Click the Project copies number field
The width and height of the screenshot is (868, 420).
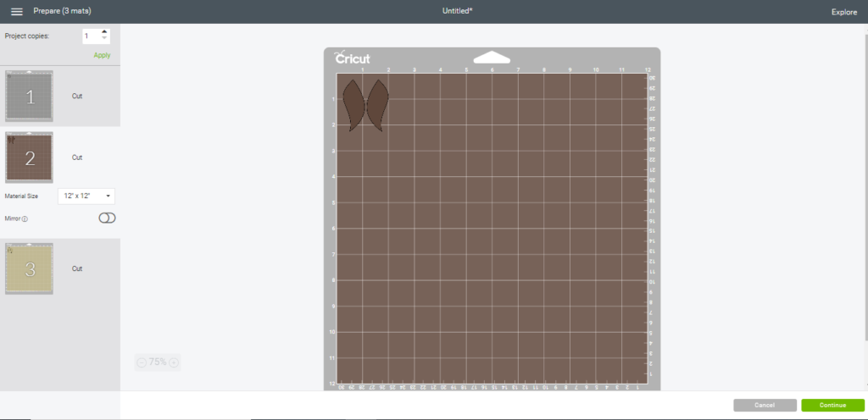(90, 36)
